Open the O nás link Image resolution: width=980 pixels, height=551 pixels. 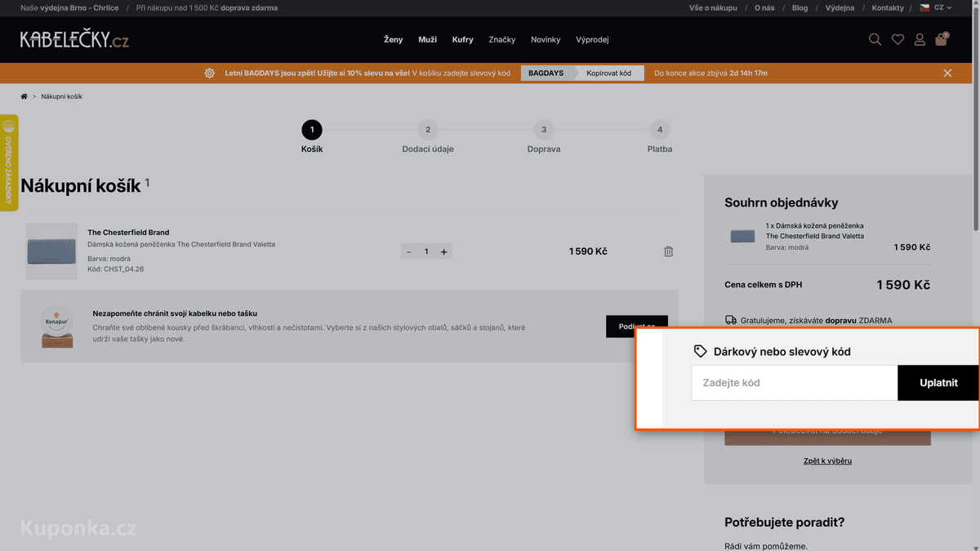pos(764,7)
